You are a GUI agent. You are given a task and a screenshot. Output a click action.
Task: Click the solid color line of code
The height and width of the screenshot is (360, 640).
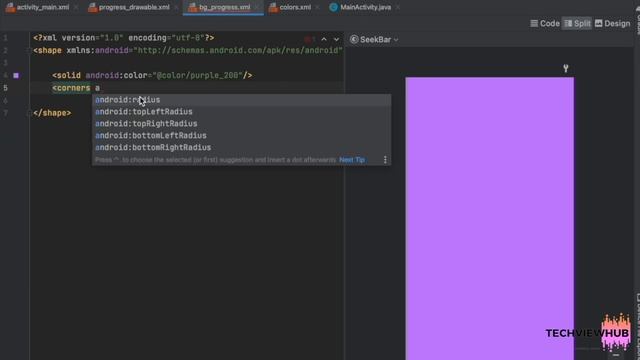pyautogui.click(x=152, y=76)
